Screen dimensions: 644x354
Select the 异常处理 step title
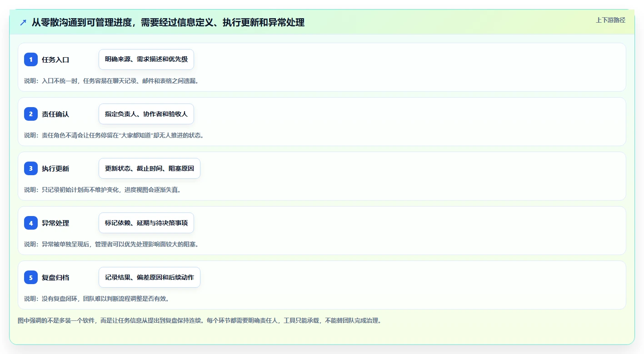click(x=55, y=223)
